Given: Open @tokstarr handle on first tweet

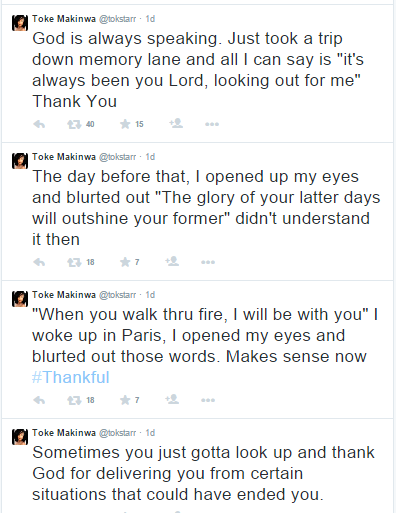Looking at the screenshot, I should click(118, 19).
